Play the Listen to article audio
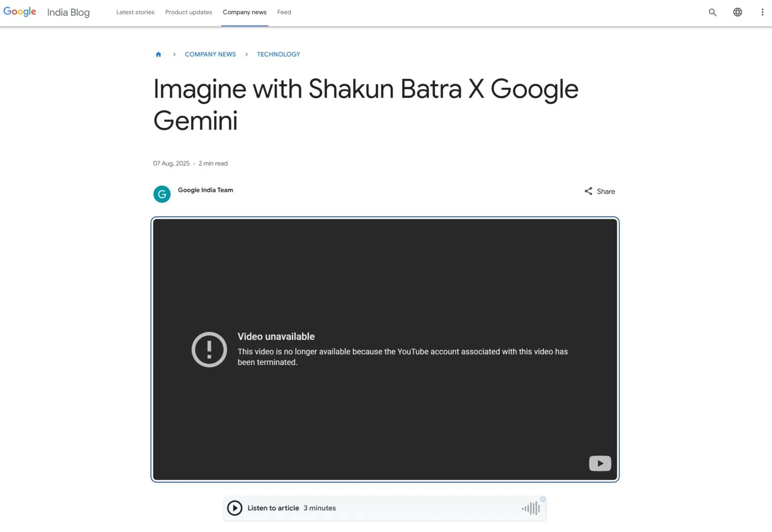The image size is (772, 532). (235, 508)
